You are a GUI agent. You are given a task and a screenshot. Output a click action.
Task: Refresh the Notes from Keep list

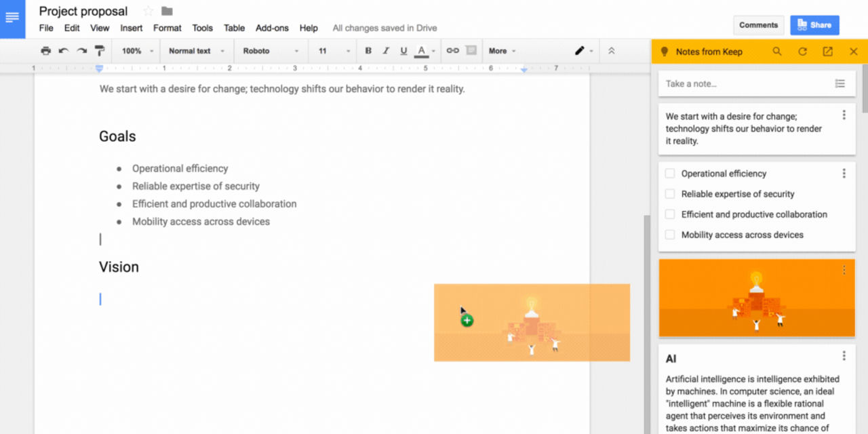click(802, 51)
